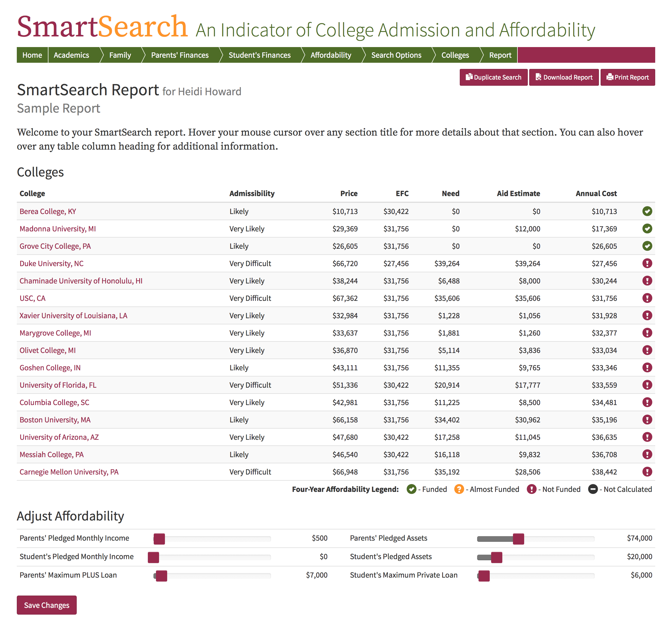Click the funded checkmark icon for Madonna University
The width and height of the screenshot is (672, 623).
[x=647, y=229]
